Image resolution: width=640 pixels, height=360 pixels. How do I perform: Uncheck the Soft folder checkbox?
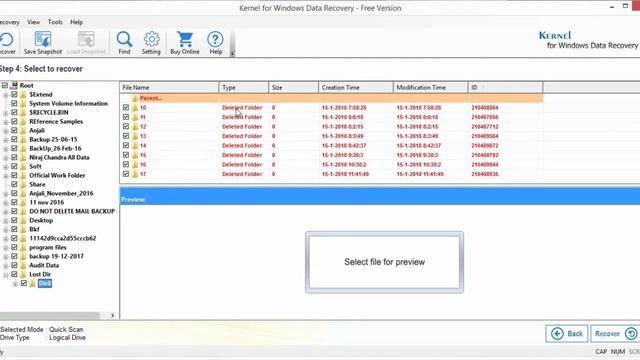pos(14,166)
